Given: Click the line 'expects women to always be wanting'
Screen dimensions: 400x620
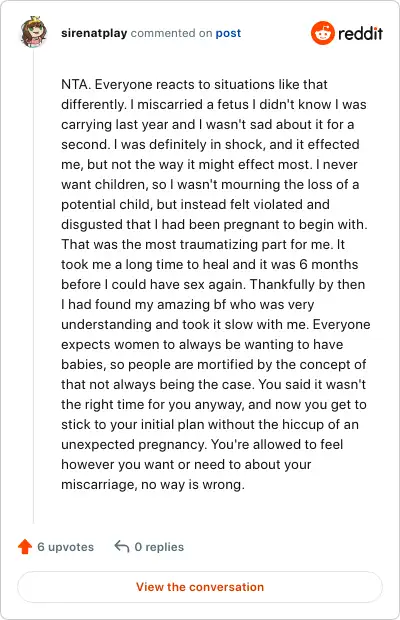Looking at the screenshot, I should coord(202,344).
